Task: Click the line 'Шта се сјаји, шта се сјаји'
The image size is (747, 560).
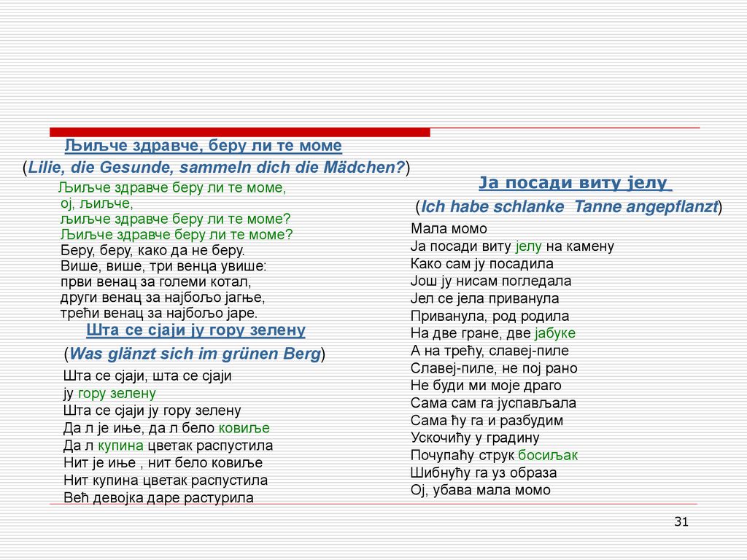Action: pyautogui.click(x=147, y=376)
